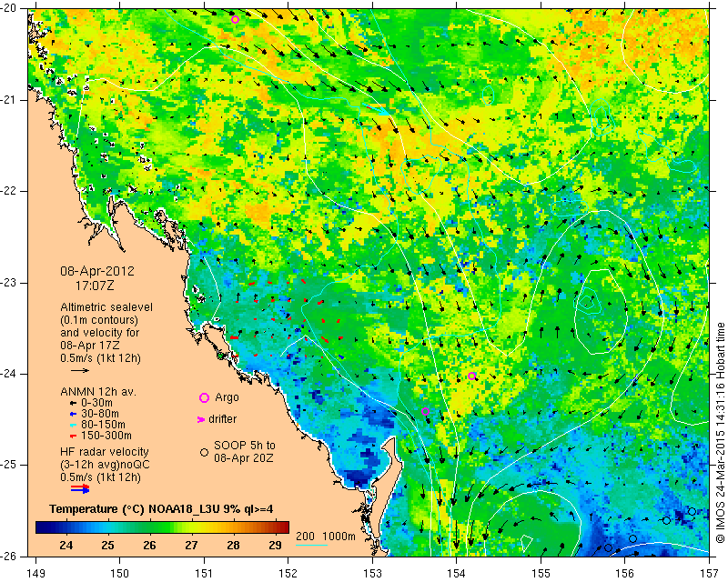Click the altimetric velocity scale arrow in legend

coord(80,370)
